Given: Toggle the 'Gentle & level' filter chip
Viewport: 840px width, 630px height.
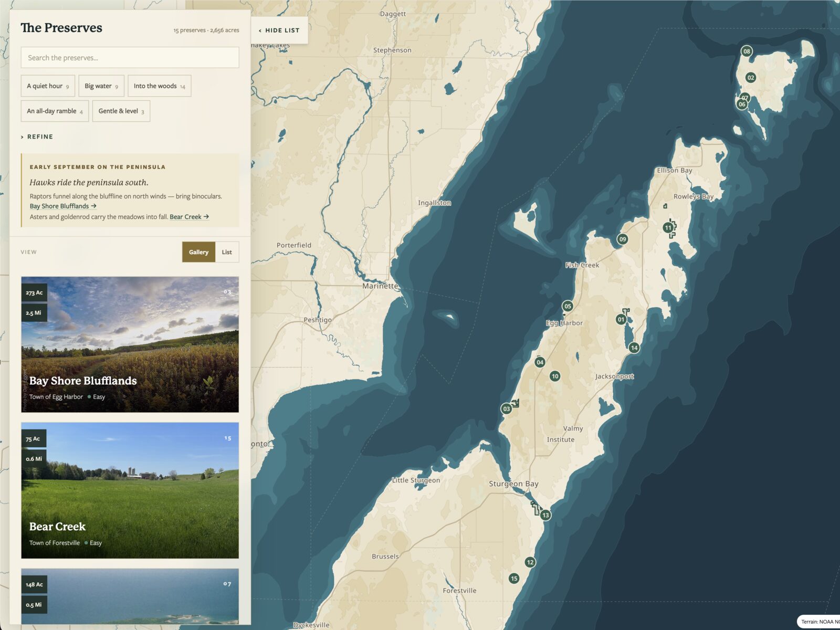Looking at the screenshot, I should (121, 111).
